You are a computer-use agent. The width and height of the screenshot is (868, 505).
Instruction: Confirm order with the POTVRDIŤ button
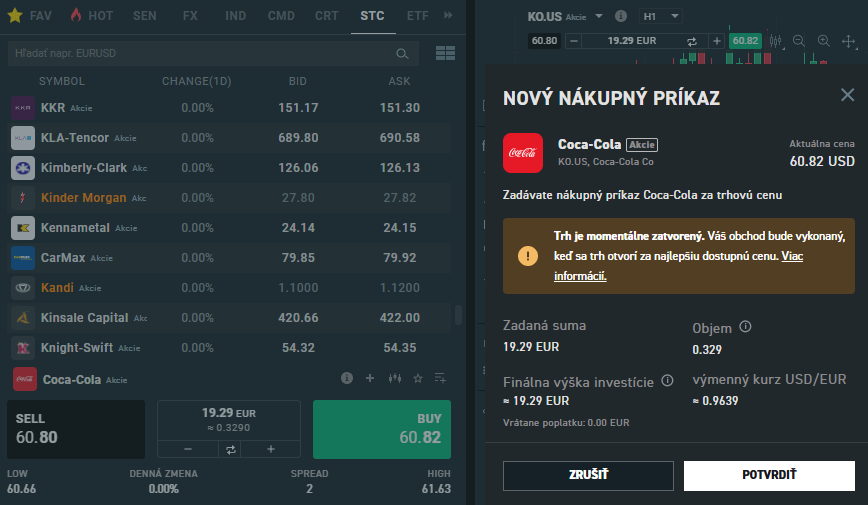click(x=769, y=475)
